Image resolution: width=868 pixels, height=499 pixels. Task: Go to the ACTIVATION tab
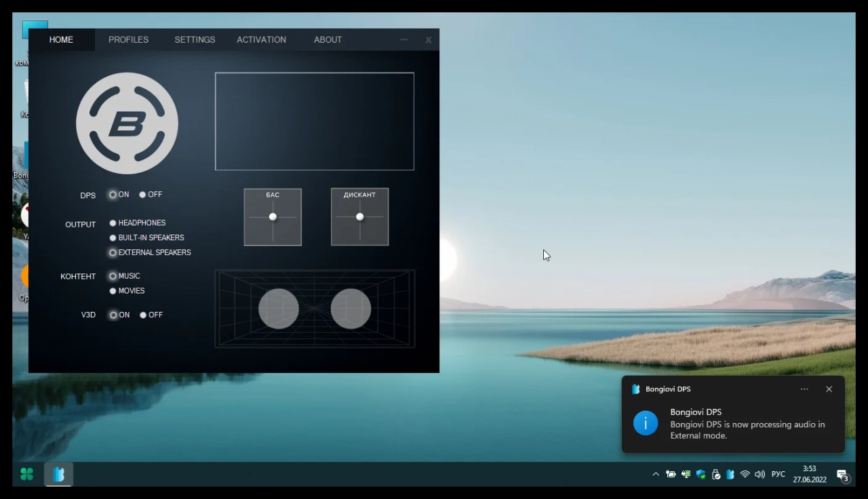[261, 40]
